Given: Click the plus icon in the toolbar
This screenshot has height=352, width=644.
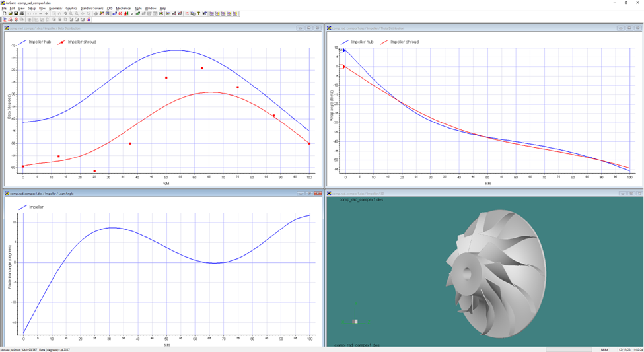Looking at the screenshot, I should coord(46,13).
